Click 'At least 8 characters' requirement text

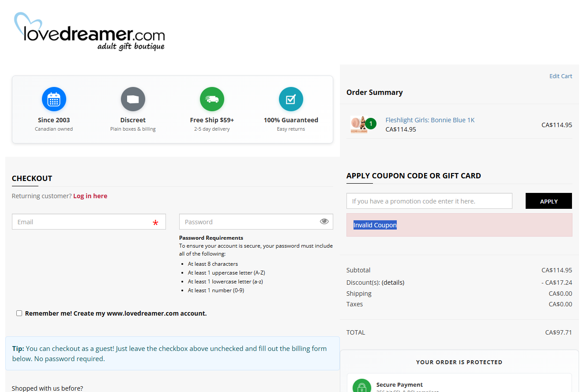[x=213, y=264]
